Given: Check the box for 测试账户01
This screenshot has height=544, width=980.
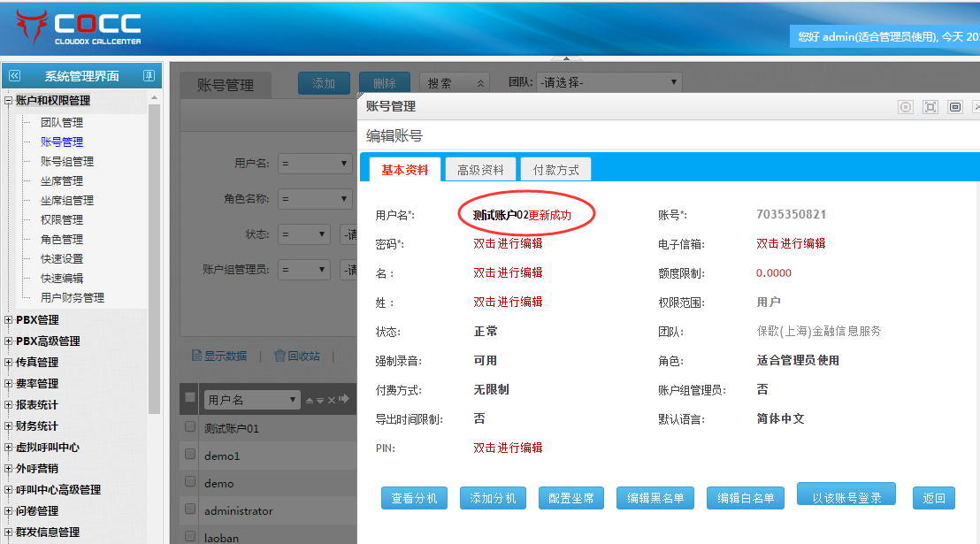Looking at the screenshot, I should click(190, 427).
